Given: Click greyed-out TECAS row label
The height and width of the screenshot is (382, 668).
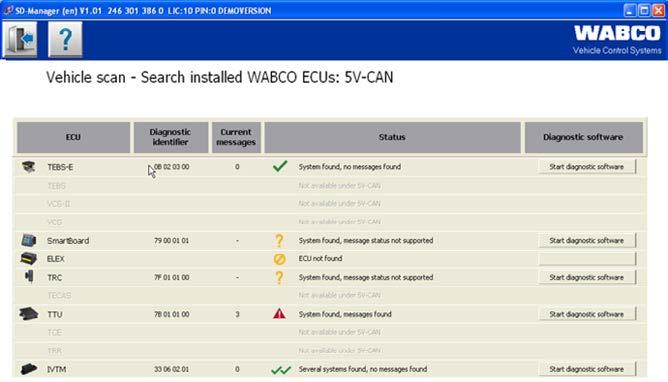Looking at the screenshot, I should [59, 295].
